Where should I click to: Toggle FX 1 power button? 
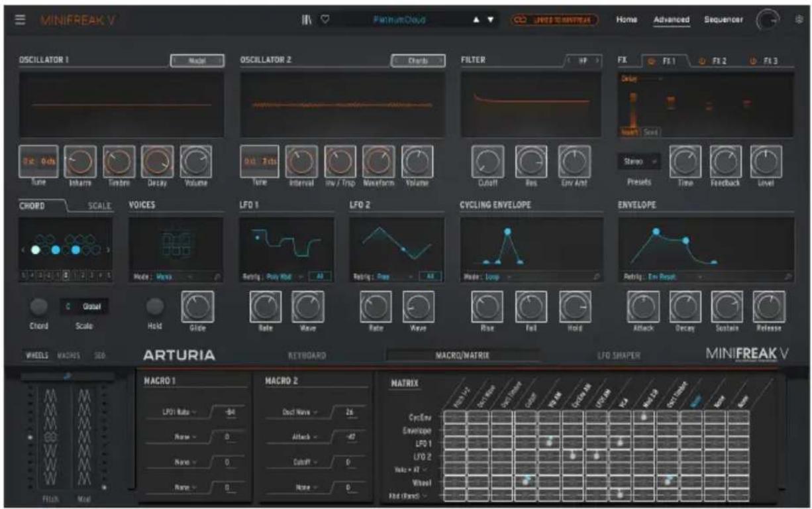651,61
